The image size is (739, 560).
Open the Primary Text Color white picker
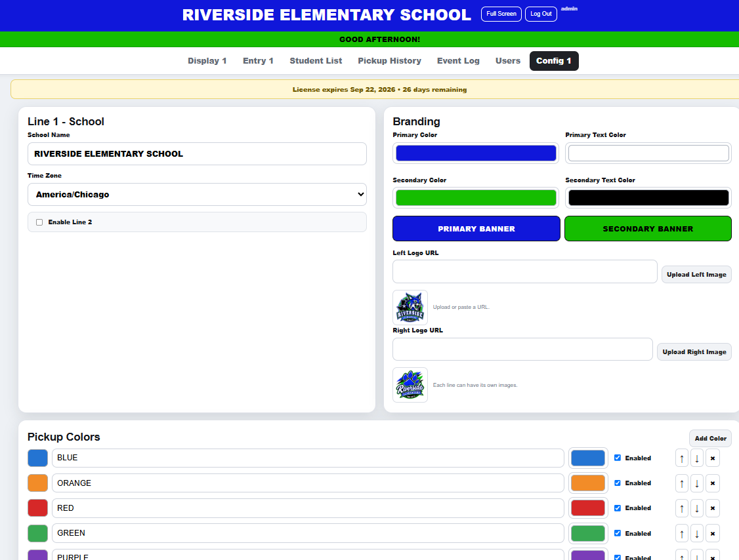[648, 153]
